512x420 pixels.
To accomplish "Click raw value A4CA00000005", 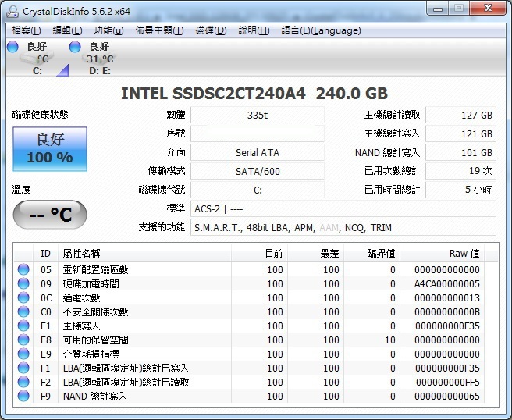I will tap(446, 284).
